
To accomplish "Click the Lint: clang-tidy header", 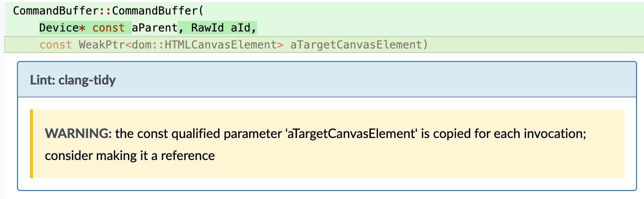I will [x=73, y=80].
